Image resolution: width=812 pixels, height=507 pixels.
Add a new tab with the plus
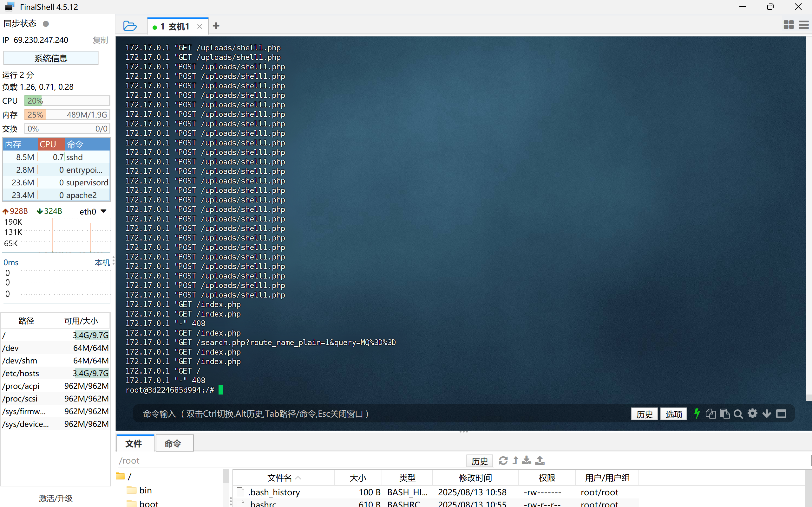(216, 26)
